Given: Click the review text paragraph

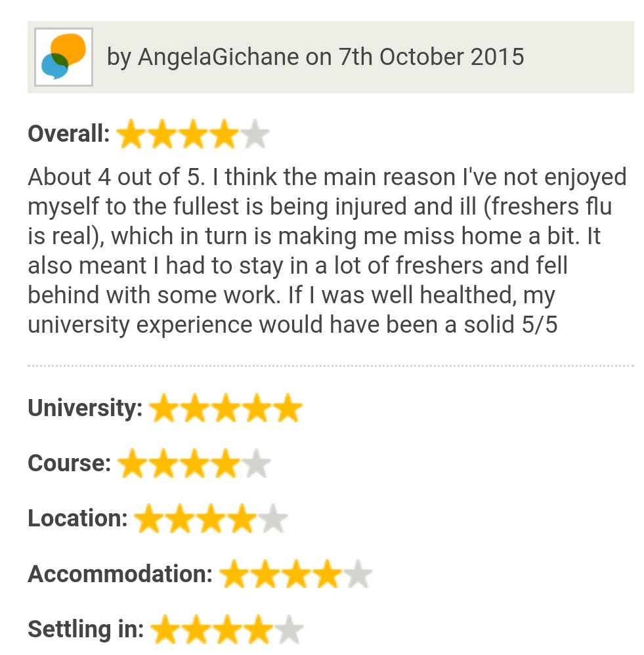Looking at the screenshot, I should point(327,251).
